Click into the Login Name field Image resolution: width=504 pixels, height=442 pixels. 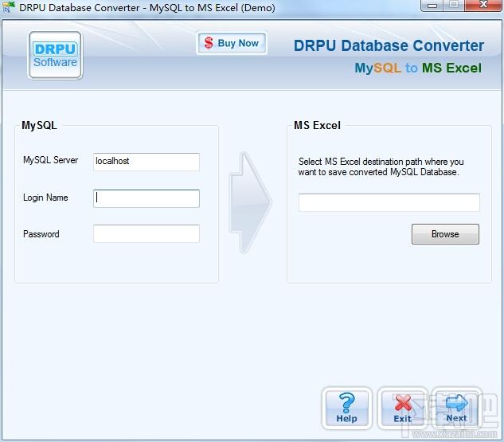(147, 198)
